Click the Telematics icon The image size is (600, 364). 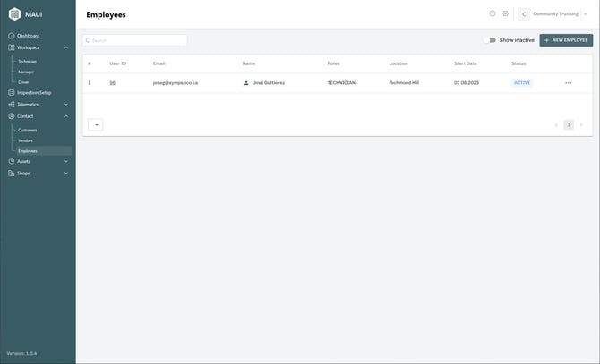[x=11, y=105]
